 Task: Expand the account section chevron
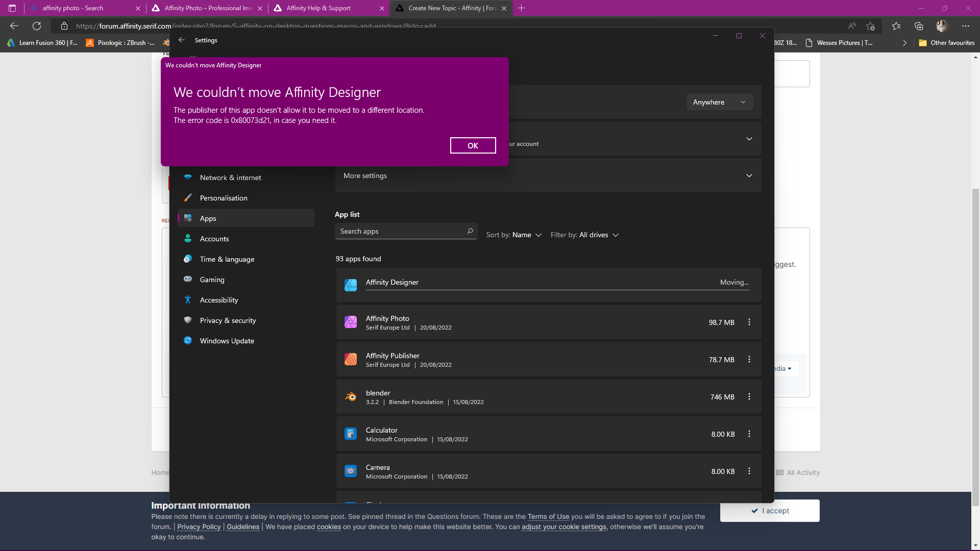coord(749,139)
